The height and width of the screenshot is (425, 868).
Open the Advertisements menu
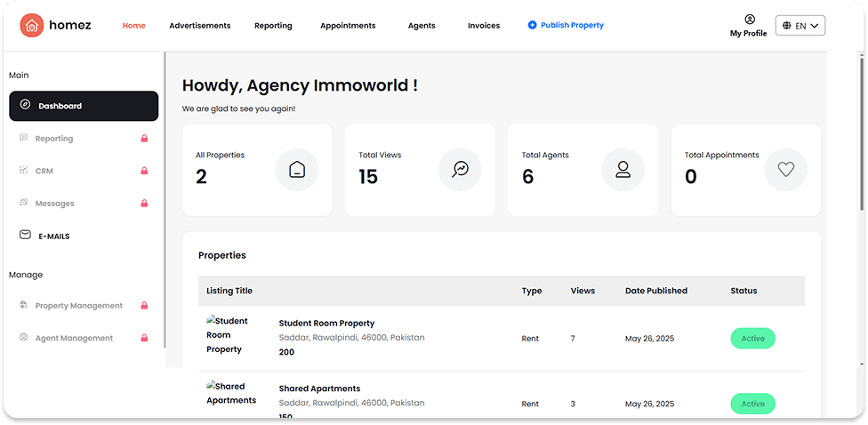(199, 26)
